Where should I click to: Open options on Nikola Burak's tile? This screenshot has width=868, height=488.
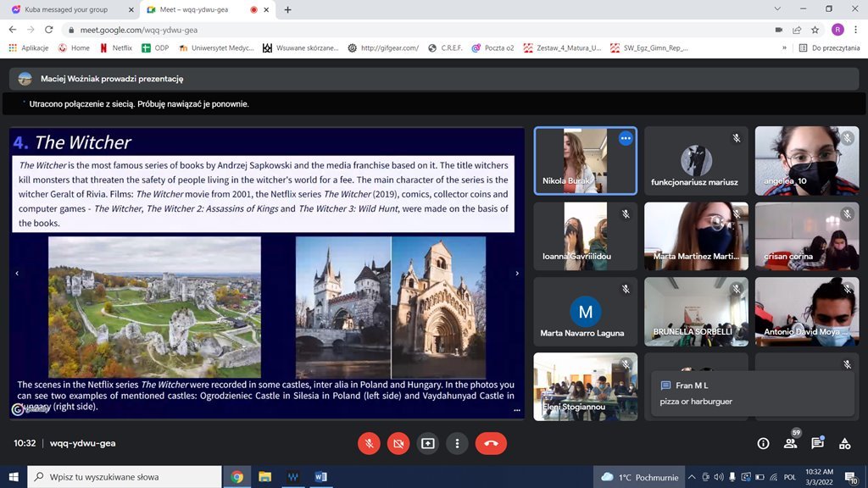626,138
